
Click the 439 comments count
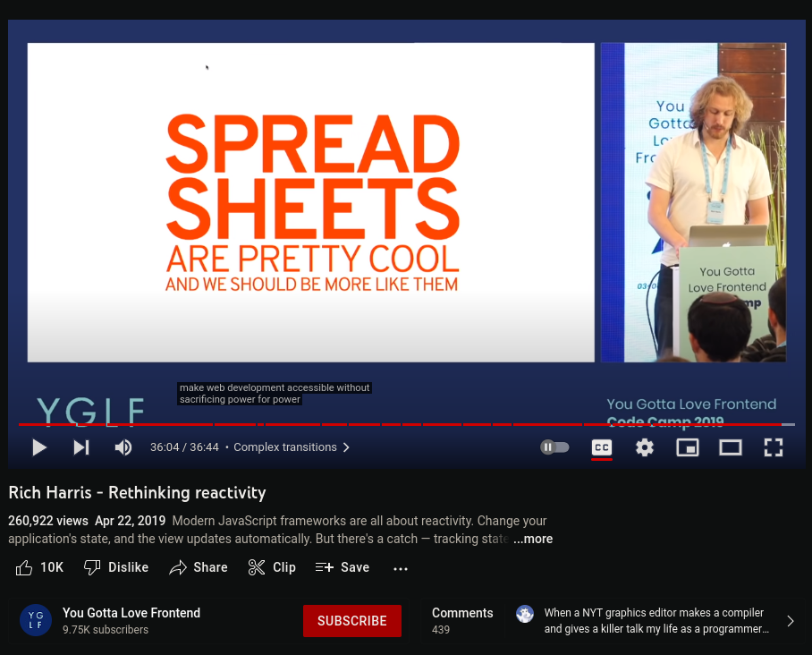pyautogui.click(x=441, y=630)
